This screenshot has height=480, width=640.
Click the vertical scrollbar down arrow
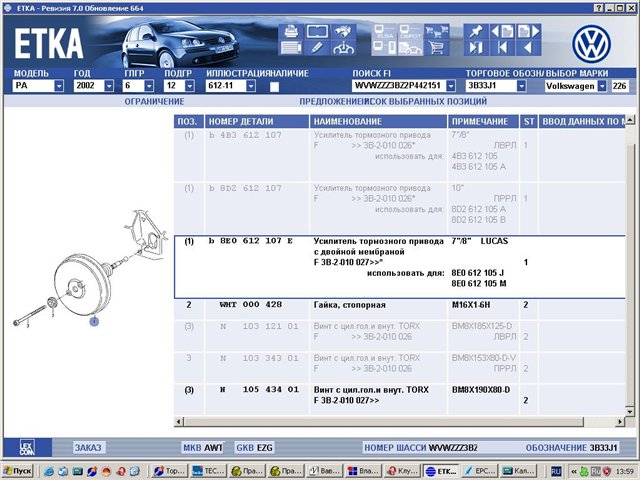(630, 411)
